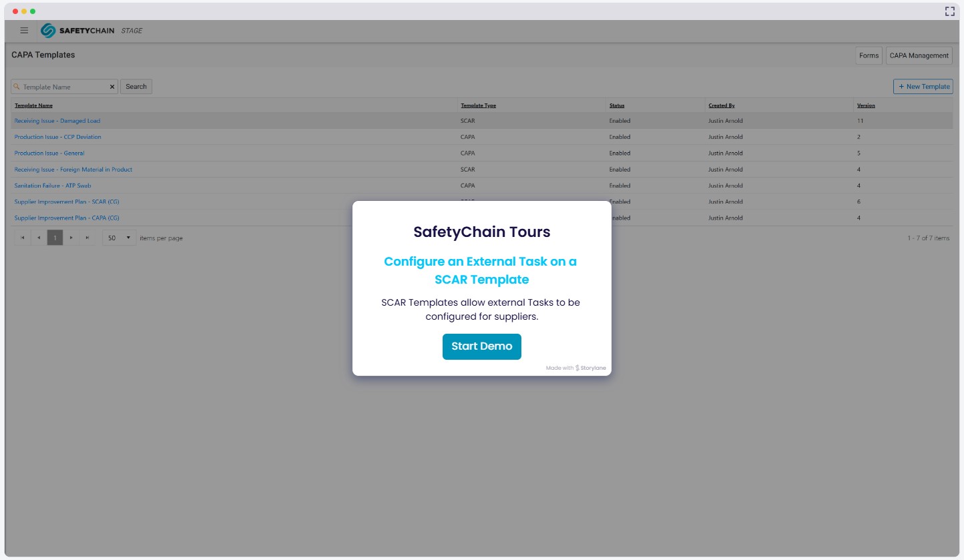The width and height of the screenshot is (964, 560).
Task: Open Supplier Improvement Plan - SCAR (CG)
Action: [67, 202]
